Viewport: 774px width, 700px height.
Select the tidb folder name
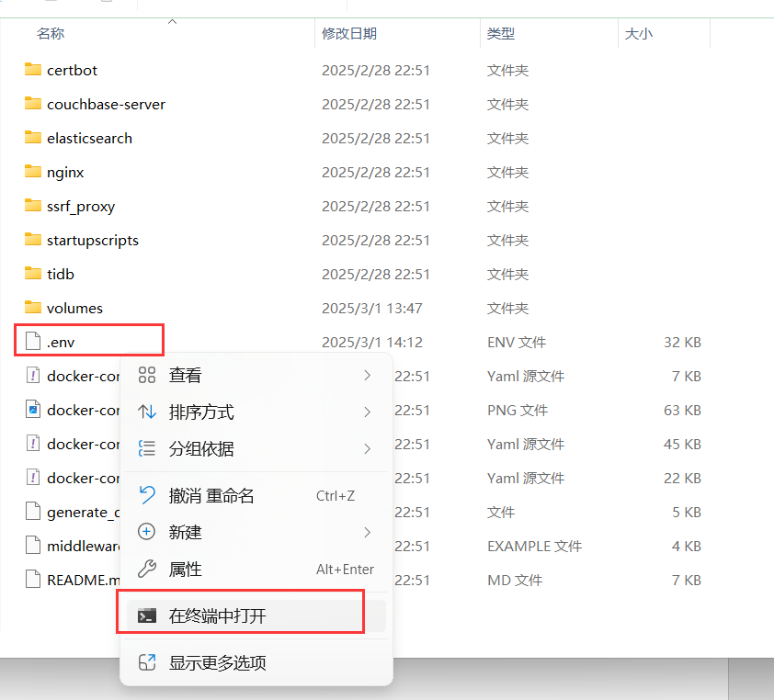pos(61,275)
